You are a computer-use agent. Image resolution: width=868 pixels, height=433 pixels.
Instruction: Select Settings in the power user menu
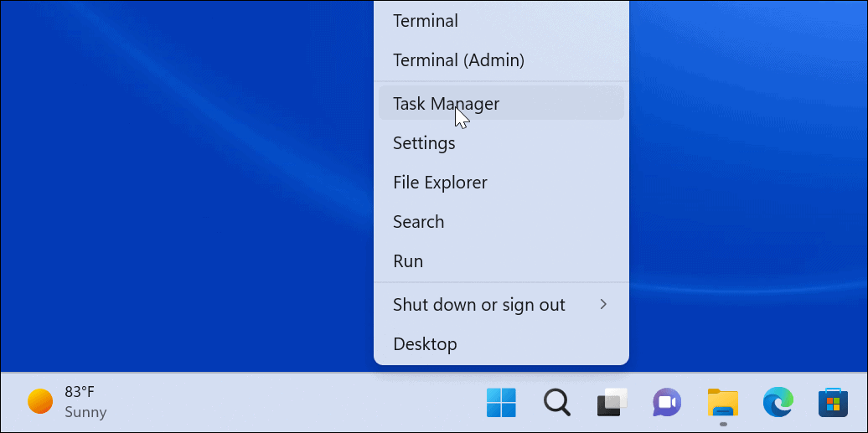501,143
